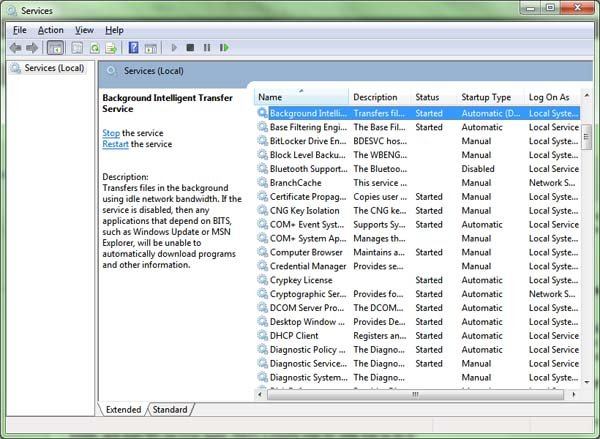Select the Block Level Backup service row

[418, 155]
